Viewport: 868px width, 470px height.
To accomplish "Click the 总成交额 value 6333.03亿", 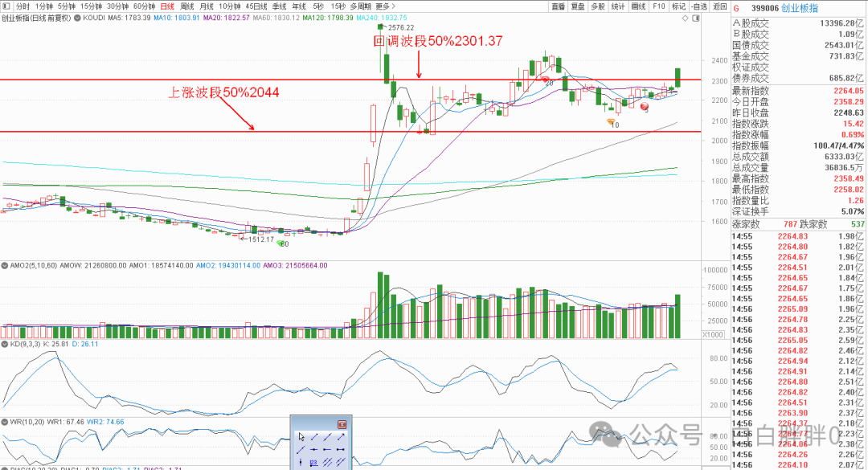I will (x=844, y=157).
